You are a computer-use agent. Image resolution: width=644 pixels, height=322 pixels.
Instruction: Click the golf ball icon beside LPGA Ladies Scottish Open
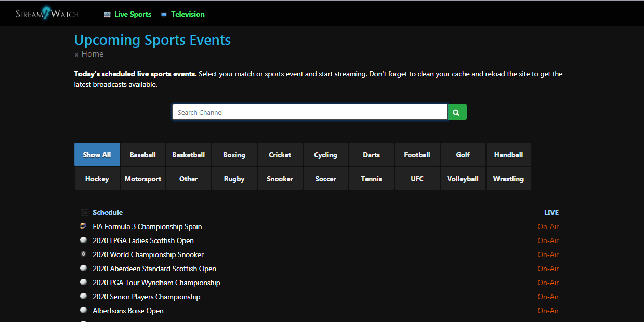click(83, 240)
